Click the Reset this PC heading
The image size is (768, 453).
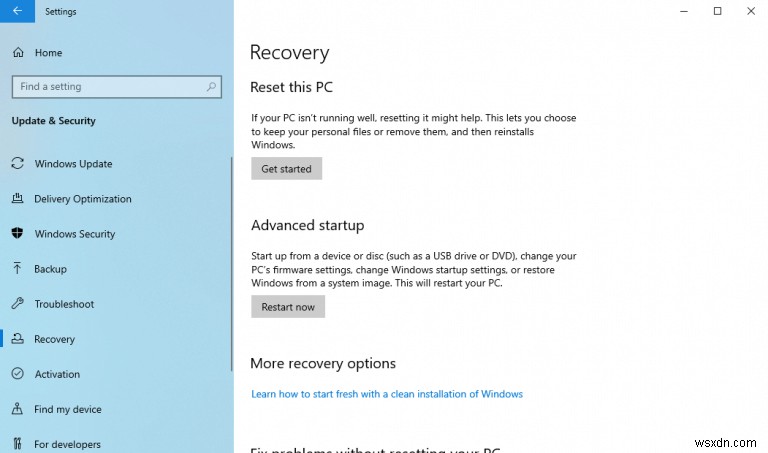(x=291, y=87)
